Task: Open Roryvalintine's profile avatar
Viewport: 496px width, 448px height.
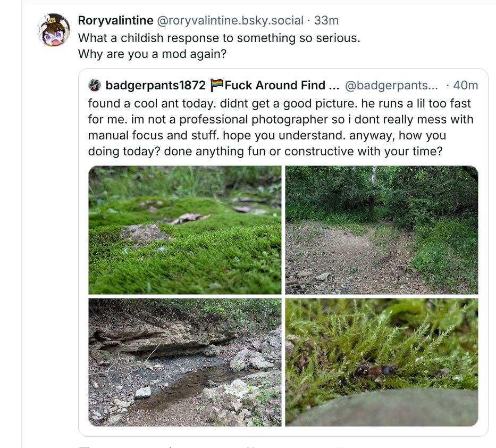Action: coord(54,30)
